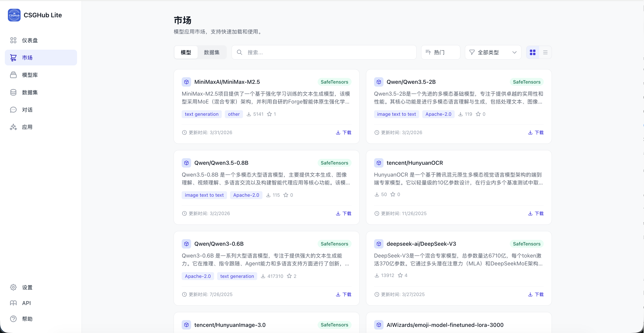Screen dimensions: 644x333
Task: Click the text generation tag on Qwen3-0.6B
Action: [237, 276]
